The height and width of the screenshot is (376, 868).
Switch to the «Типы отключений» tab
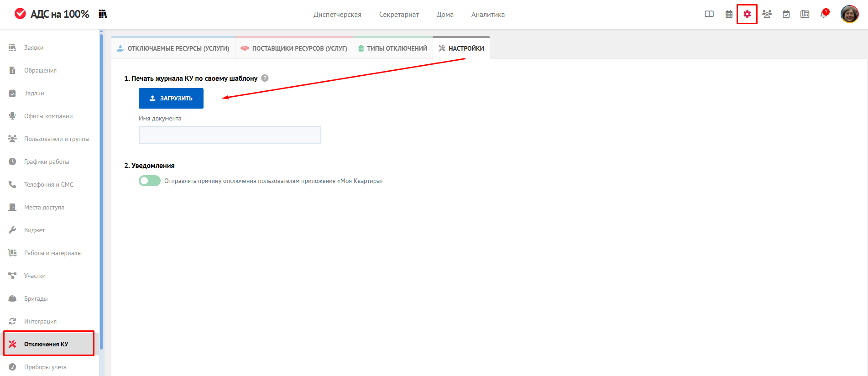tap(392, 48)
